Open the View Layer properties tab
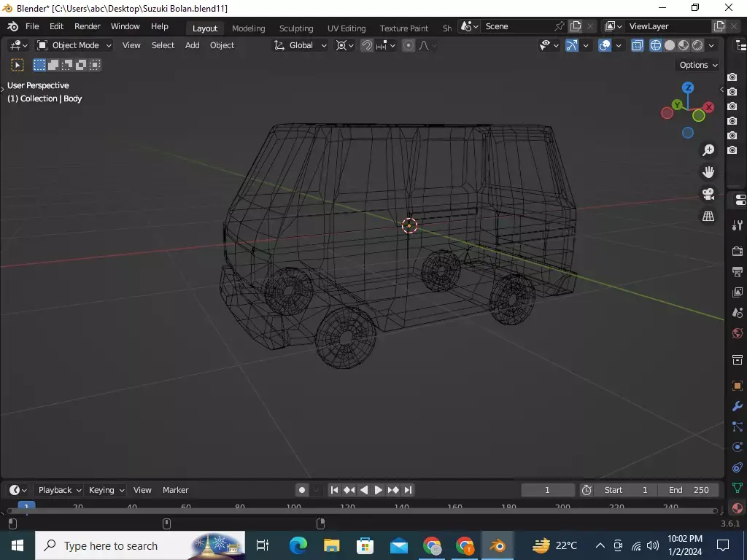 click(738, 292)
